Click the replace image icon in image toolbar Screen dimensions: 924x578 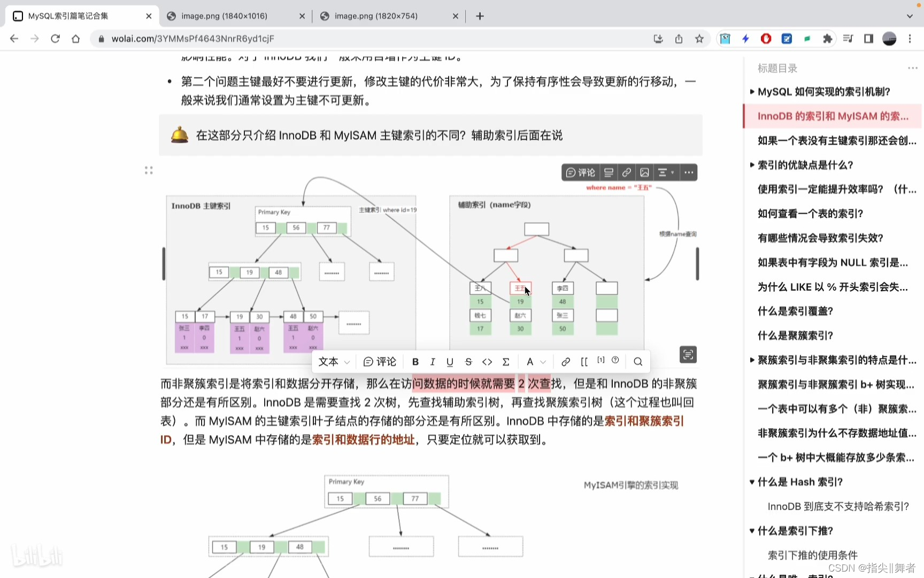(645, 172)
